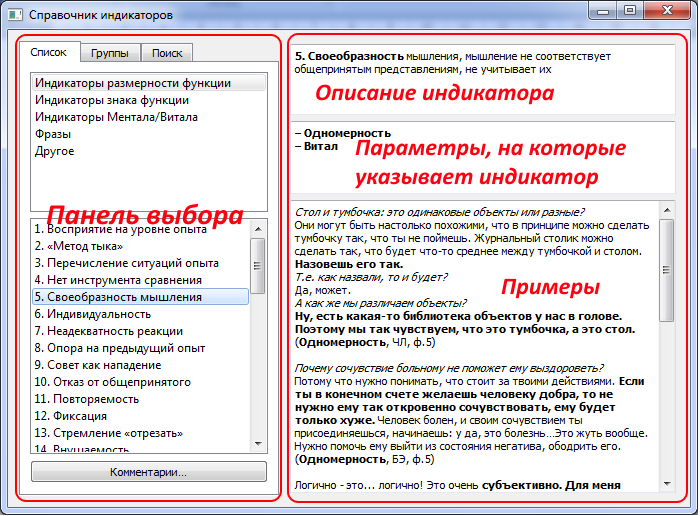Select the Список tab
The width and height of the screenshot is (700, 516).
tap(49, 52)
